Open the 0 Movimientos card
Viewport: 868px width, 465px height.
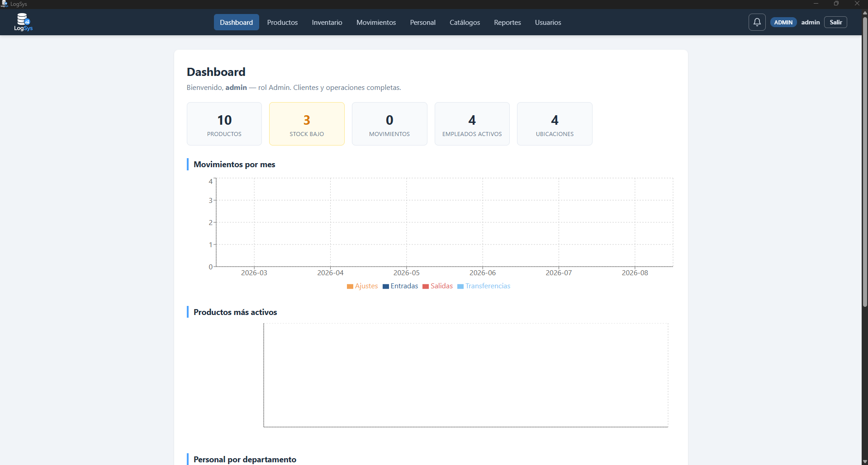click(x=389, y=124)
